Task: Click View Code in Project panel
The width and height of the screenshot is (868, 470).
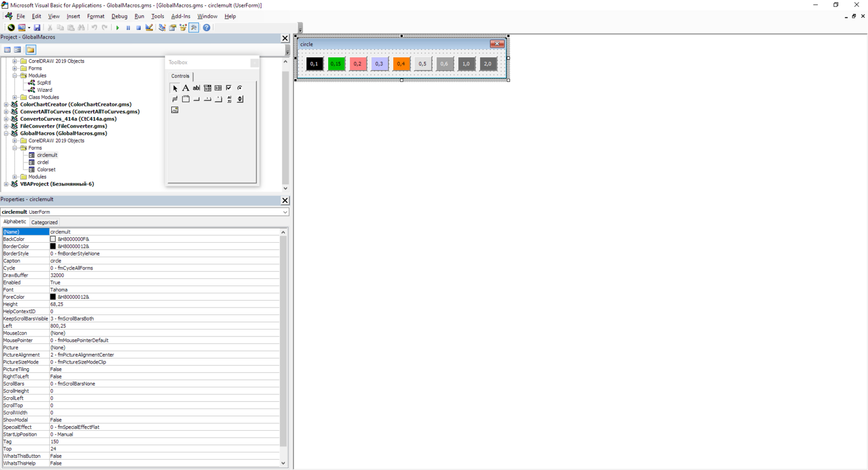Action: [8, 50]
